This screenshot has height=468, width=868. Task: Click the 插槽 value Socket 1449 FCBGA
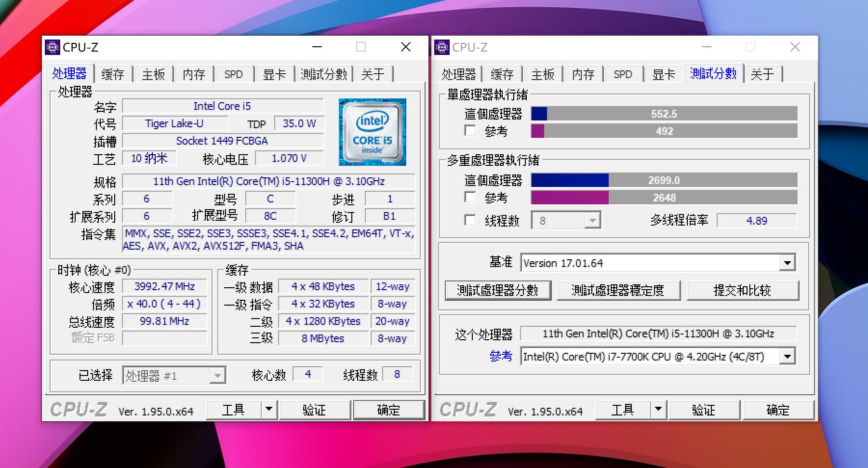tap(223, 141)
